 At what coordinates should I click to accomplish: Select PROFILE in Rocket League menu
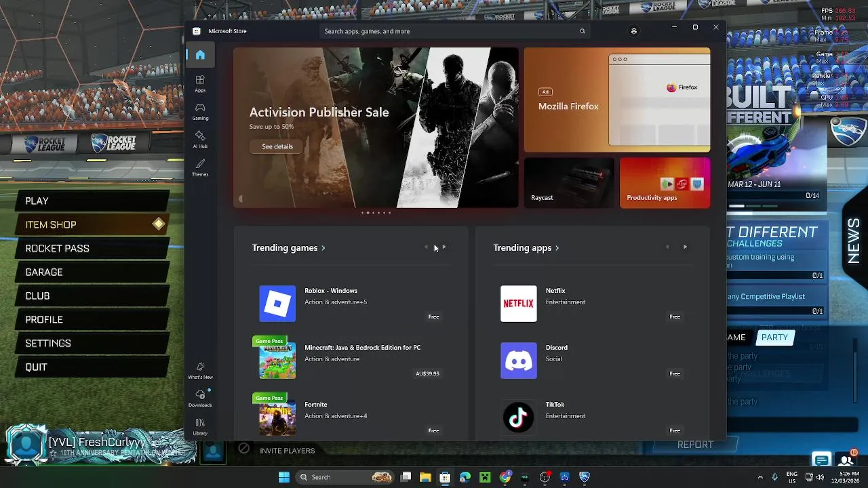point(93,320)
